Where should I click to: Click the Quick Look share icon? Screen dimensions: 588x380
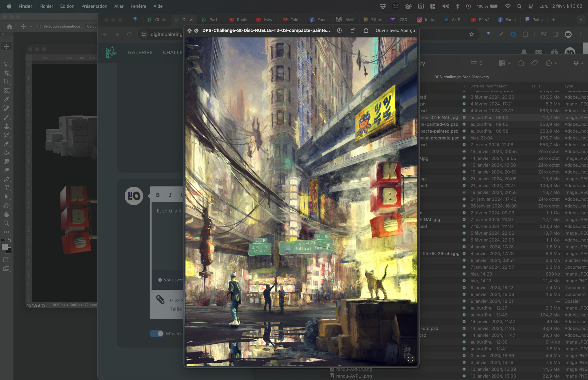pos(366,30)
